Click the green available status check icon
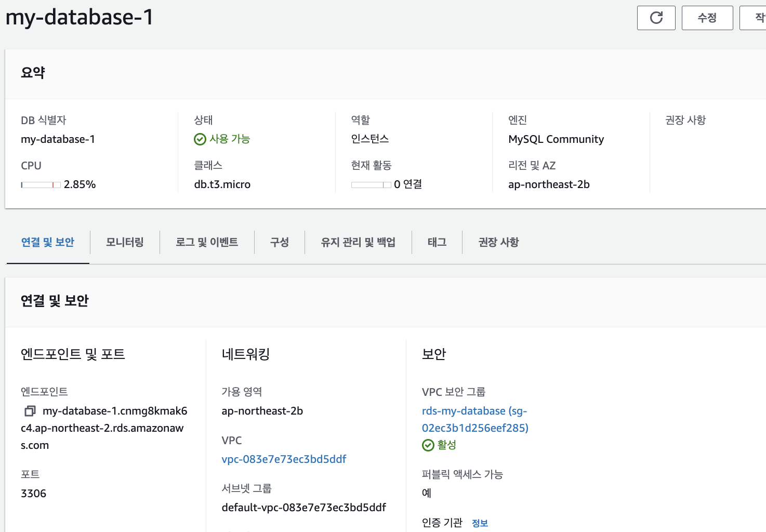This screenshot has height=532, width=766. pyautogui.click(x=200, y=139)
